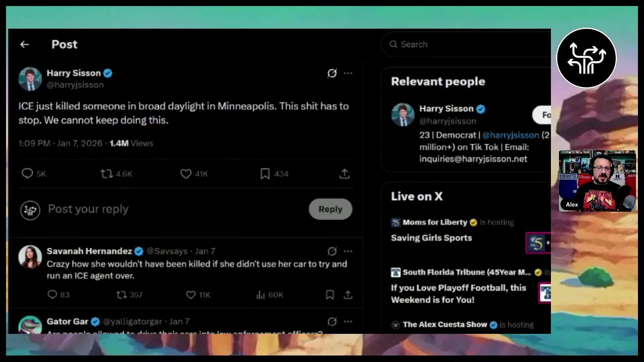Share Savanah Hernandez's reply
644x362 pixels.
pos(348,295)
